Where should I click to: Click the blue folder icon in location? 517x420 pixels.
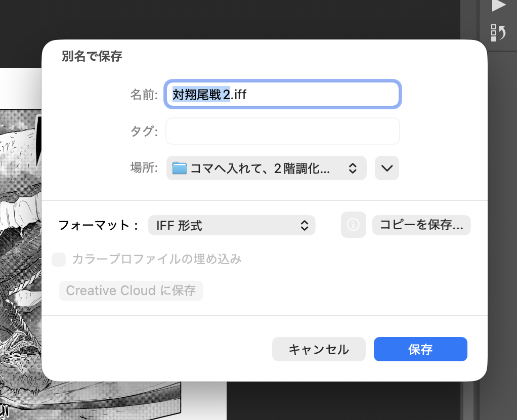click(180, 169)
